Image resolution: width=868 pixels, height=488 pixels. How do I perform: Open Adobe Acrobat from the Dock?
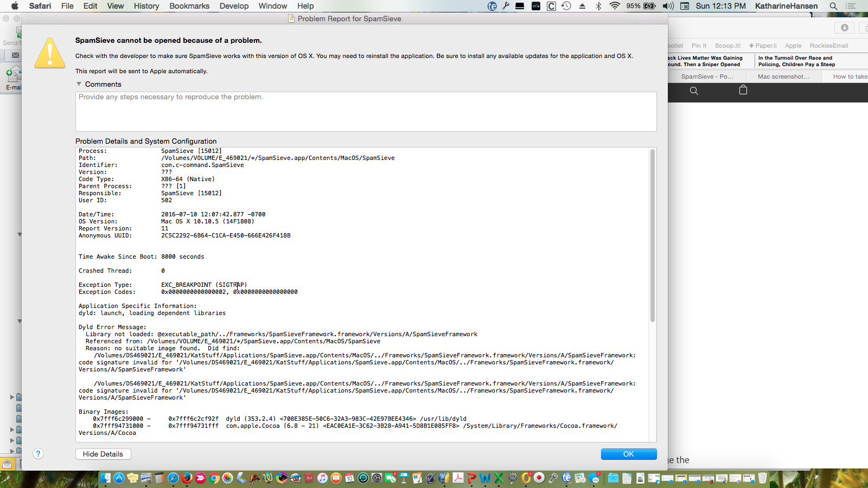click(458, 478)
